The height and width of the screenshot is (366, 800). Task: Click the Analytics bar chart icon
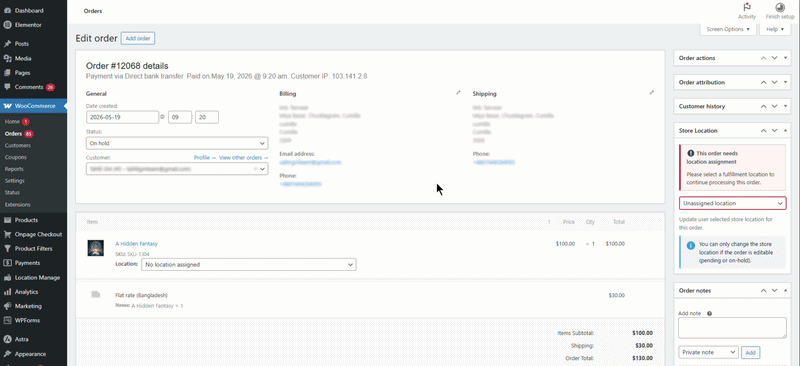tap(7, 292)
